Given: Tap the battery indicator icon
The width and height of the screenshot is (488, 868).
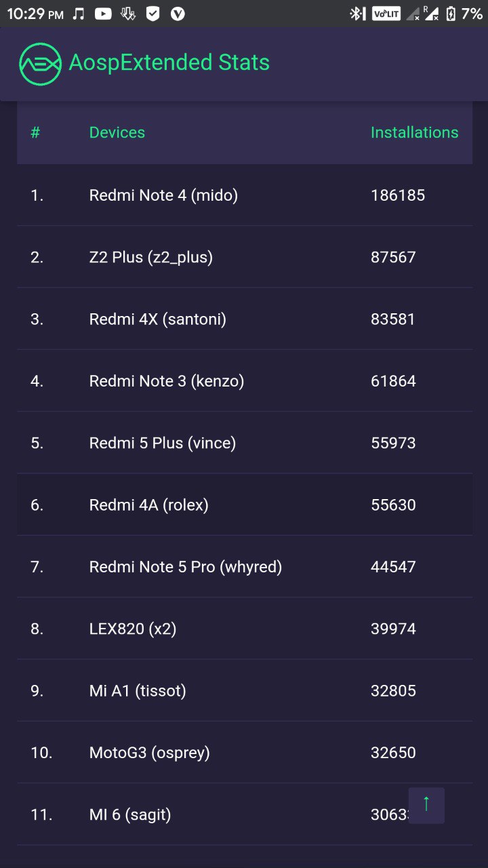Looking at the screenshot, I should point(450,14).
